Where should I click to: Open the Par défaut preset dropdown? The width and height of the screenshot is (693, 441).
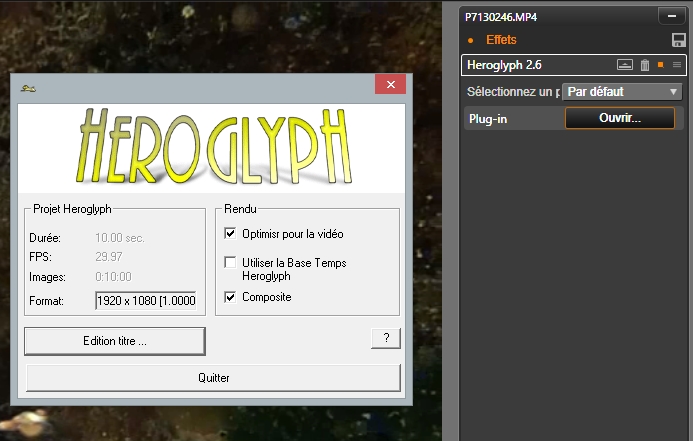(622, 92)
